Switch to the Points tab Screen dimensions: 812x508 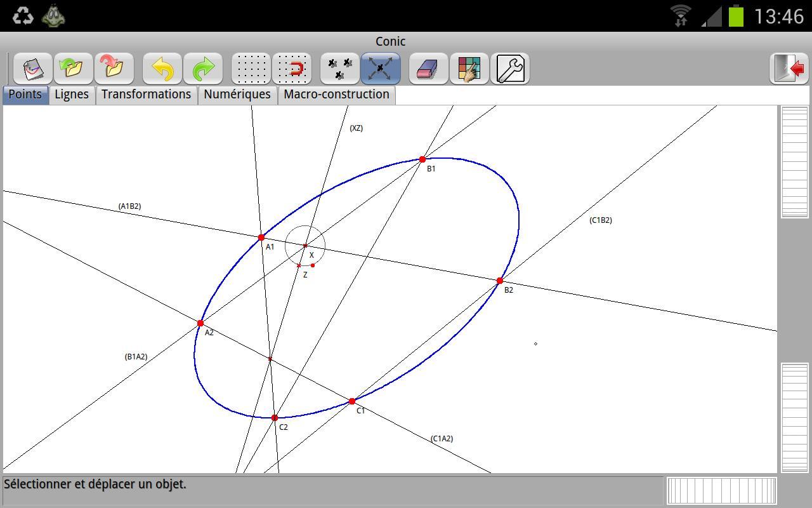(25, 95)
